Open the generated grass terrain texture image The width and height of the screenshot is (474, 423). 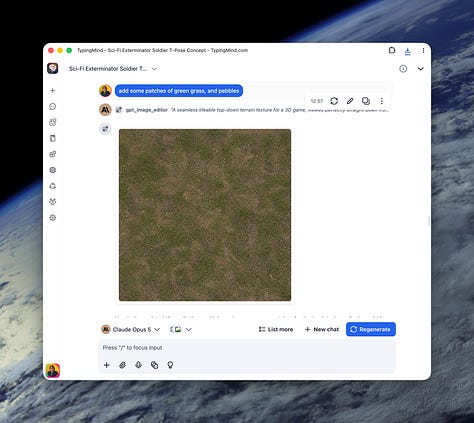pyautogui.click(x=205, y=215)
